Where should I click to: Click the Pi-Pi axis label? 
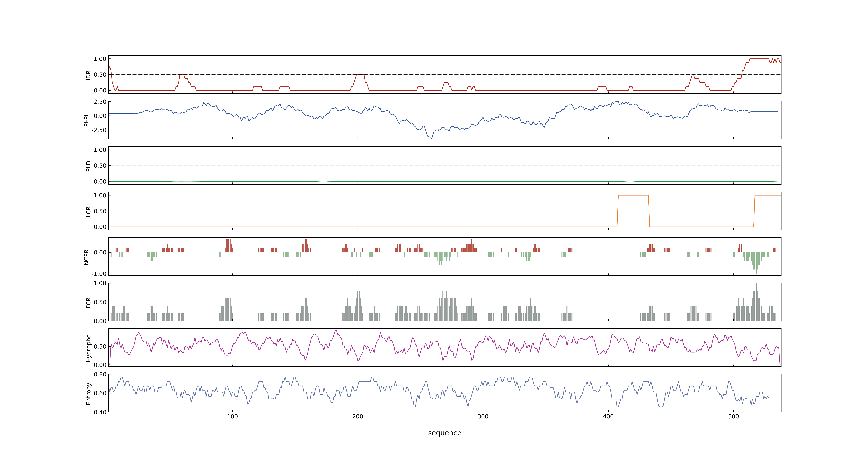86,120
